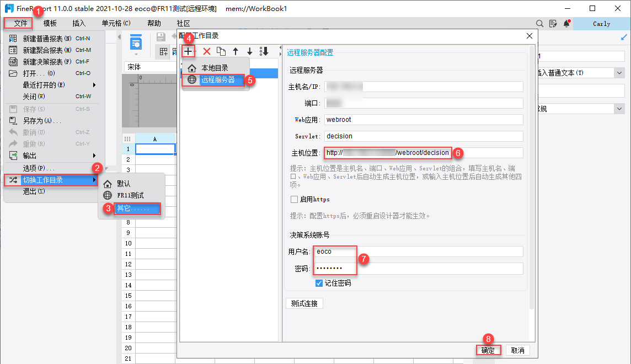631x364 pixels.
Task: Click the preview report icon in toolbar
Action: click(136, 42)
